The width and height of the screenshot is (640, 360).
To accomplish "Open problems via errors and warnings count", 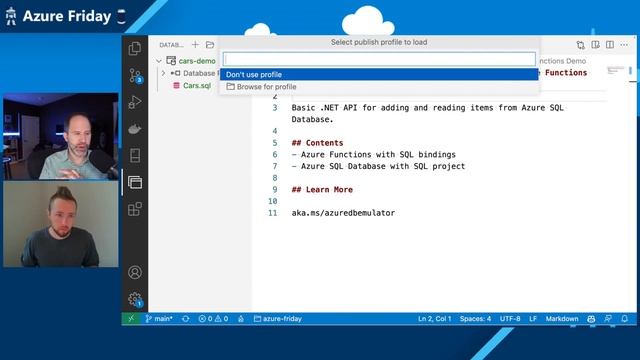I will pos(213,319).
